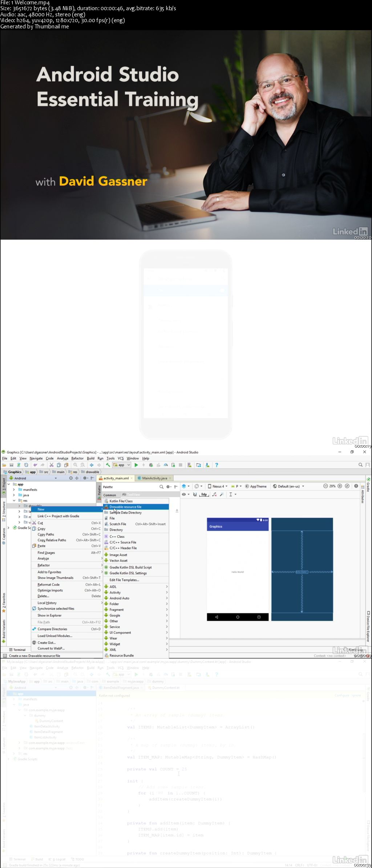Click the Common palette category
The height and width of the screenshot is (868, 372).
(x=109, y=495)
